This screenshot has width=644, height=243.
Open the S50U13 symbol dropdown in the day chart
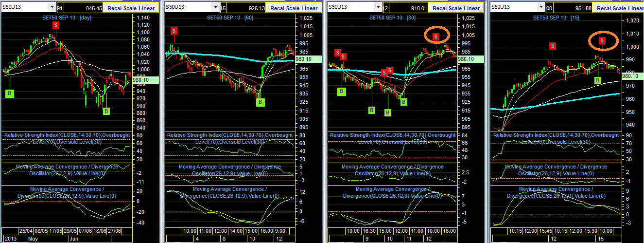(52, 8)
